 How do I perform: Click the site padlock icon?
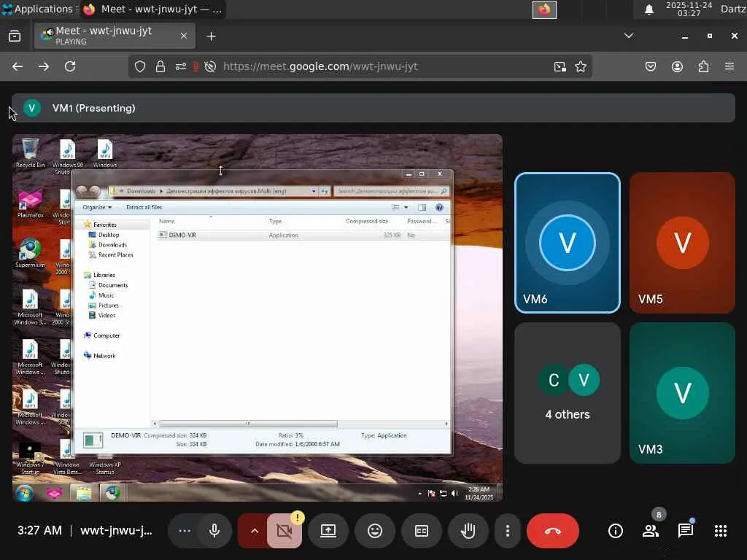(x=160, y=66)
